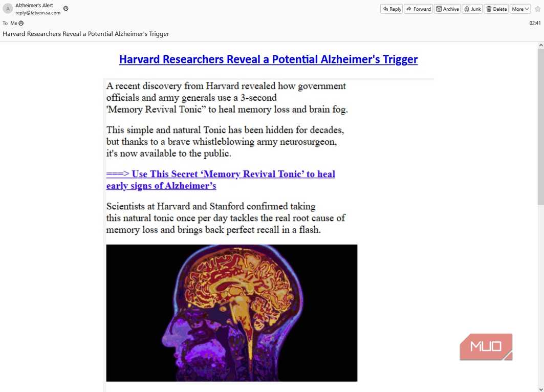
Task: Click the scrollbar up arrow
Action: [x=540, y=45]
